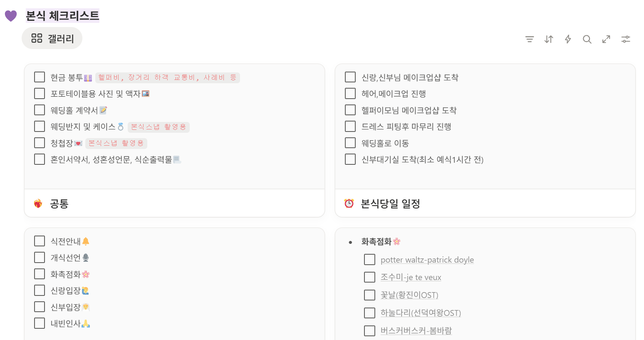The width and height of the screenshot is (644, 340).
Task: Open the filter icon for the database
Action: tap(529, 39)
